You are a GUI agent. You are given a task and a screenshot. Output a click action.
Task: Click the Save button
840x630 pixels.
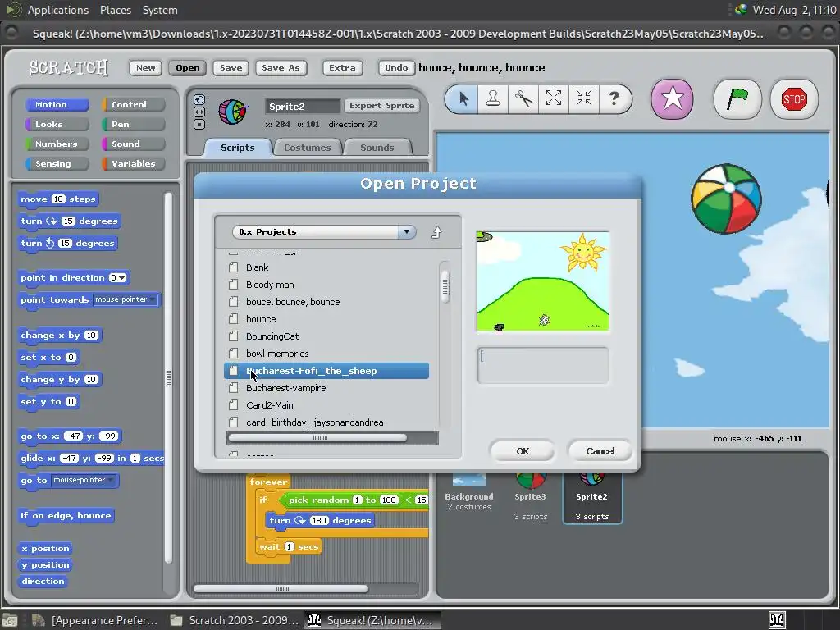[x=231, y=67]
